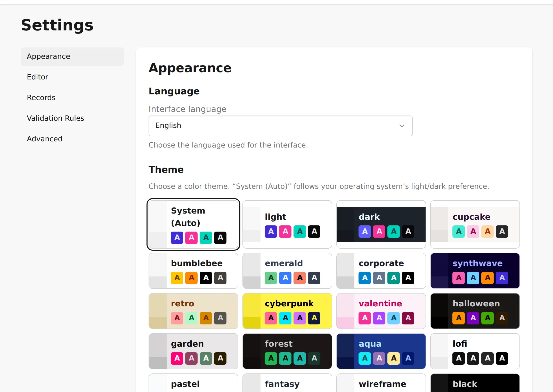Click the Settings page title

57,25
